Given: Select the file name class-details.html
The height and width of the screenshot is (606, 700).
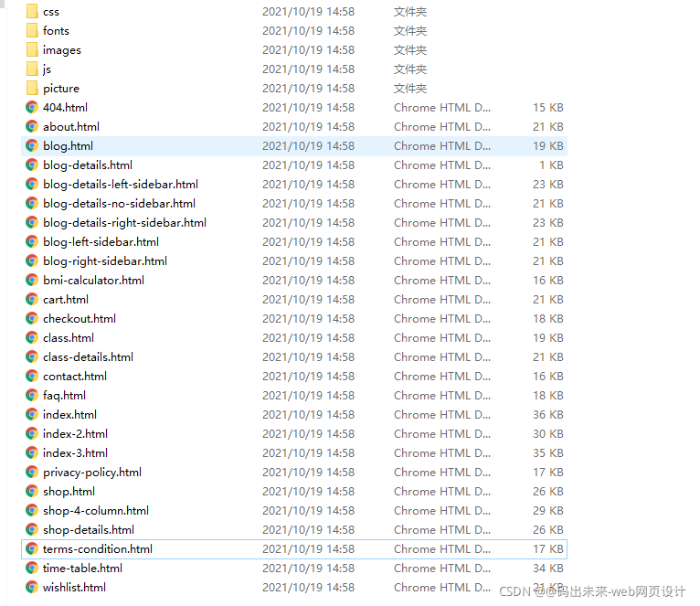Looking at the screenshot, I should pos(88,357).
